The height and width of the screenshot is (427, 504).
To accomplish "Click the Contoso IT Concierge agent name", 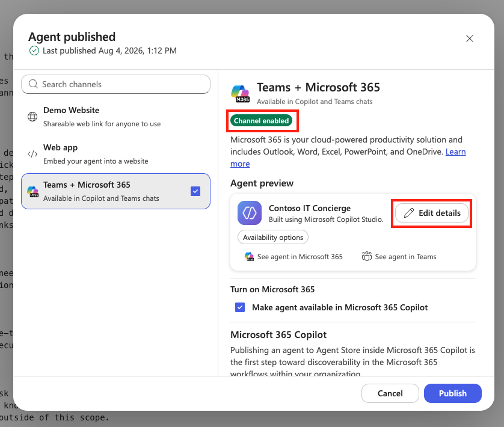I will pos(310,208).
